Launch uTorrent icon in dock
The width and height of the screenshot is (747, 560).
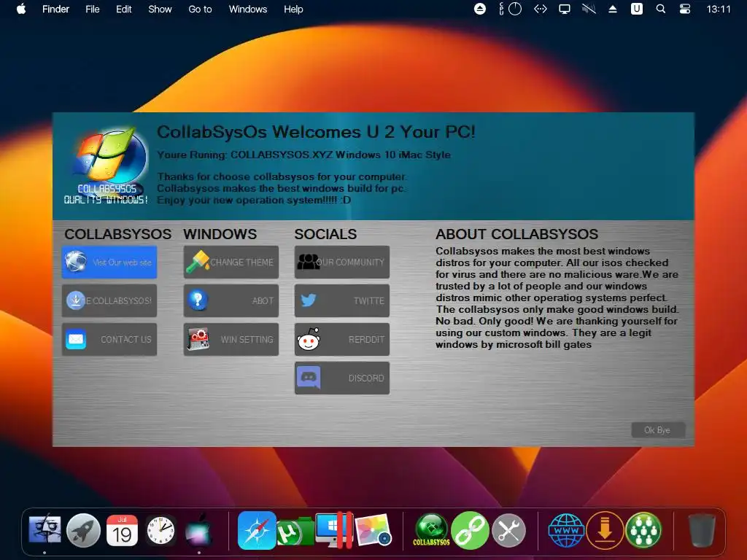tap(295, 532)
